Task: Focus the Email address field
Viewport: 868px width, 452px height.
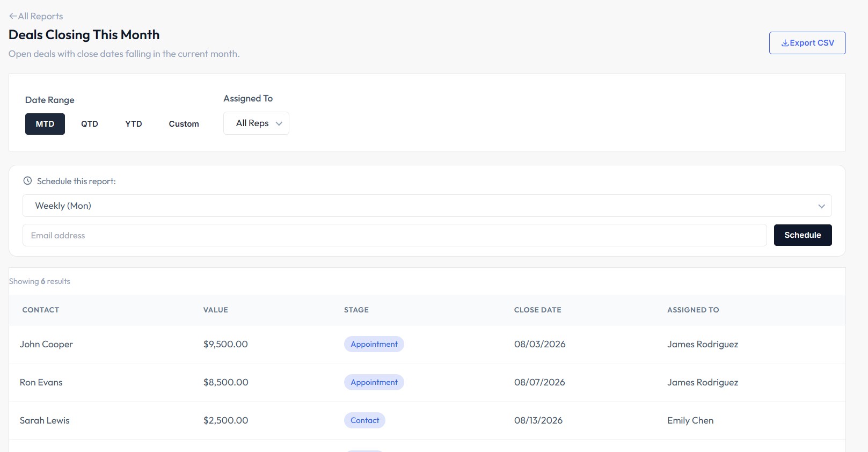Action: tap(395, 235)
